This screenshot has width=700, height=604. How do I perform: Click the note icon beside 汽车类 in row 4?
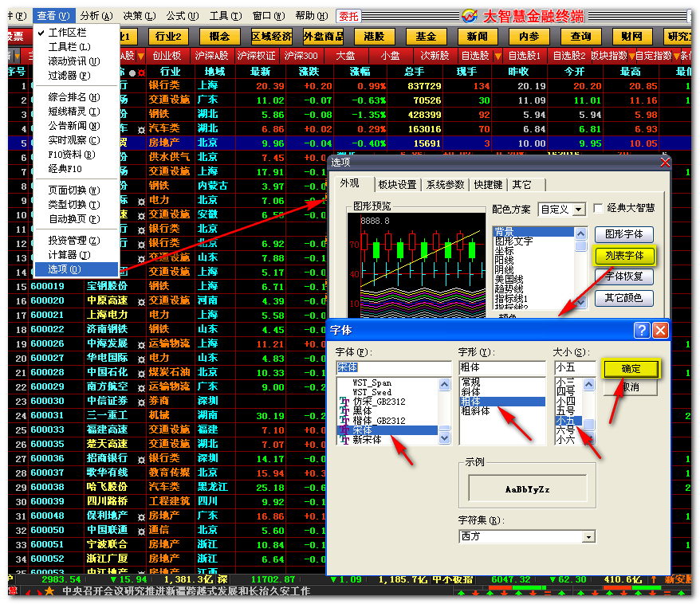point(141,130)
